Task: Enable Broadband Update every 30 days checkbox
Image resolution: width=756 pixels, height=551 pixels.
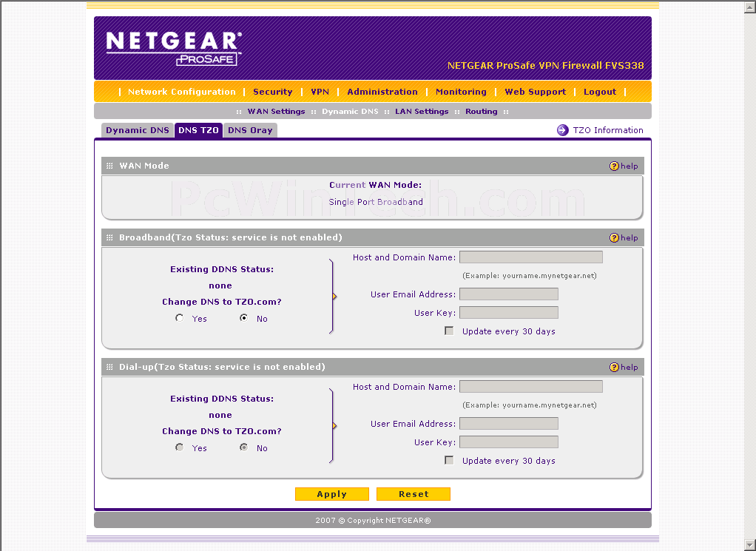Action: coord(449,331)
